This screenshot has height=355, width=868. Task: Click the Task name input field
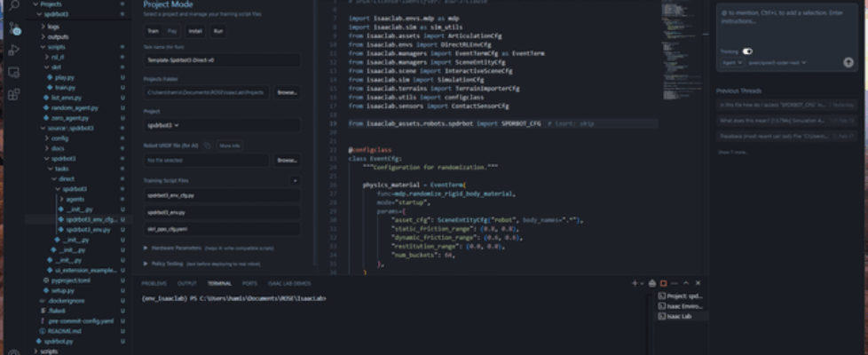pos(222,59)
